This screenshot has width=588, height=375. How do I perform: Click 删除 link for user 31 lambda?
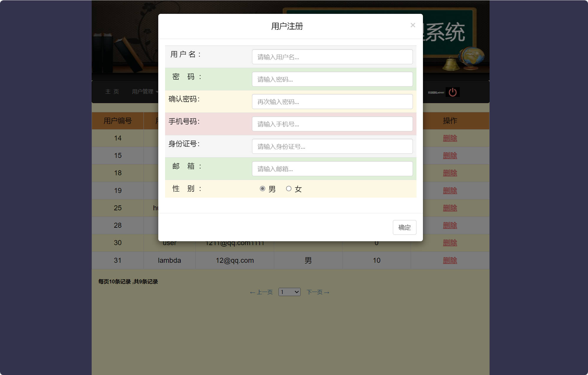pos(450,260)
